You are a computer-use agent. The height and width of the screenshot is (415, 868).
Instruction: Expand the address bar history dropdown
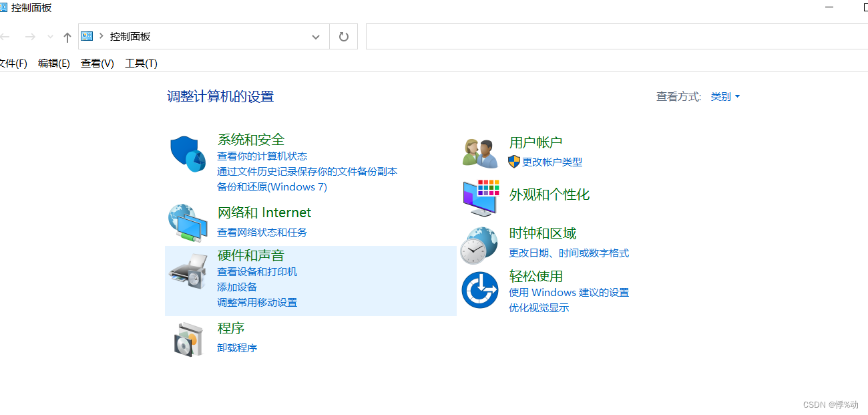(316, 37)
